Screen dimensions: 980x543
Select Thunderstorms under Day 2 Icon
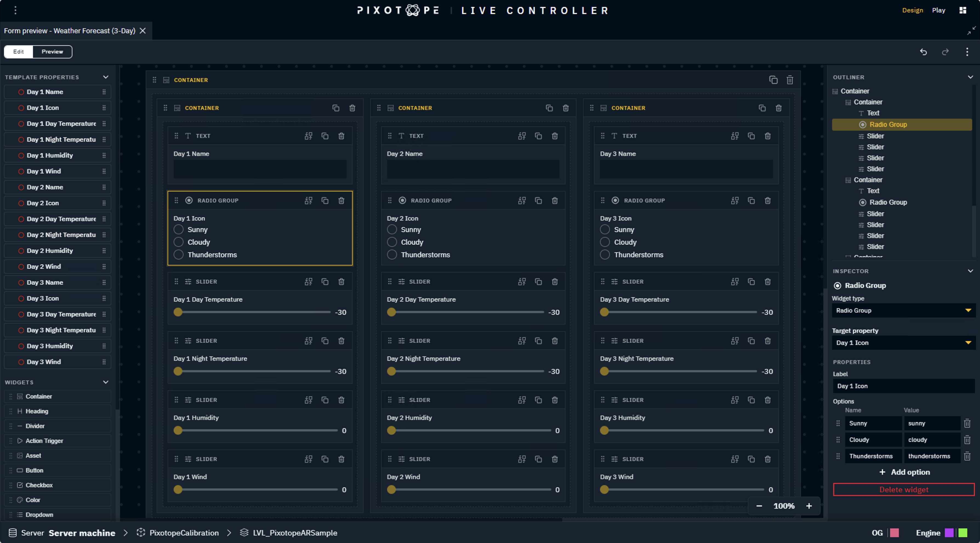(392, 255)
